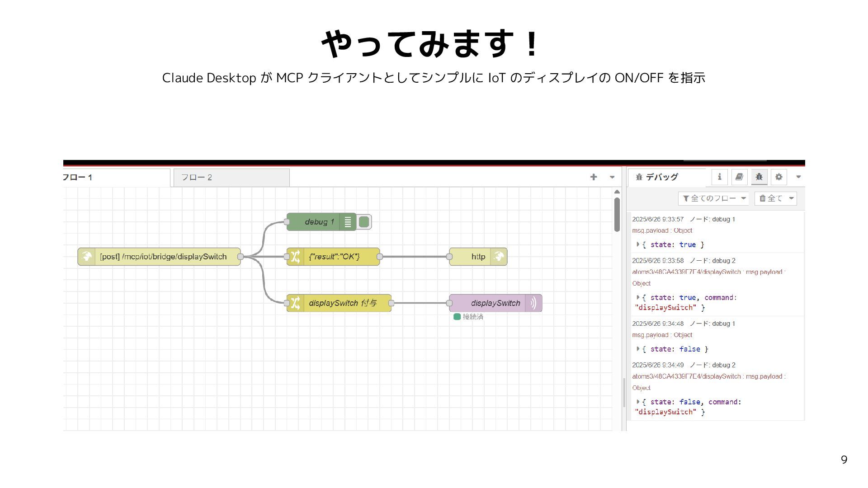Click the input port of http response node

pos(449,257)
